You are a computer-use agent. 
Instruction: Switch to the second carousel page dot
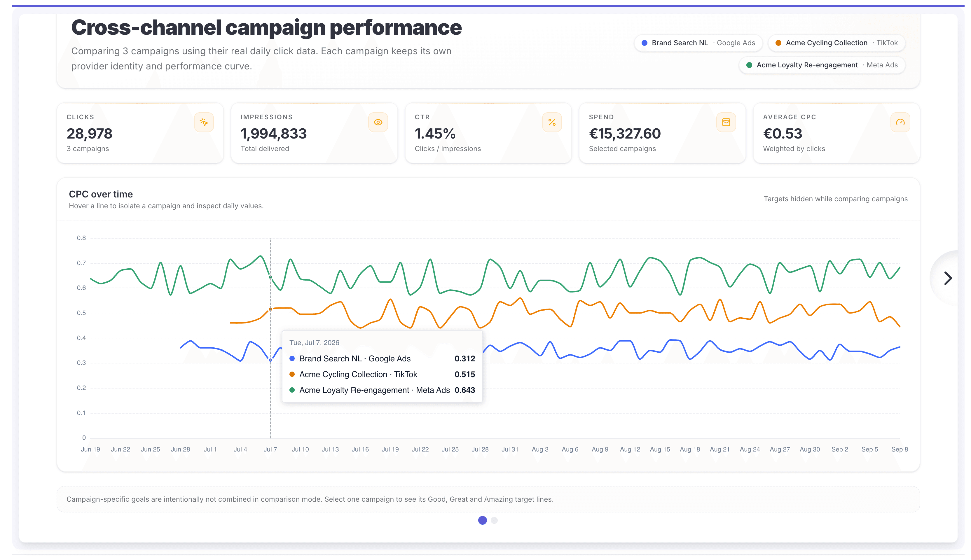pos(494,520)
